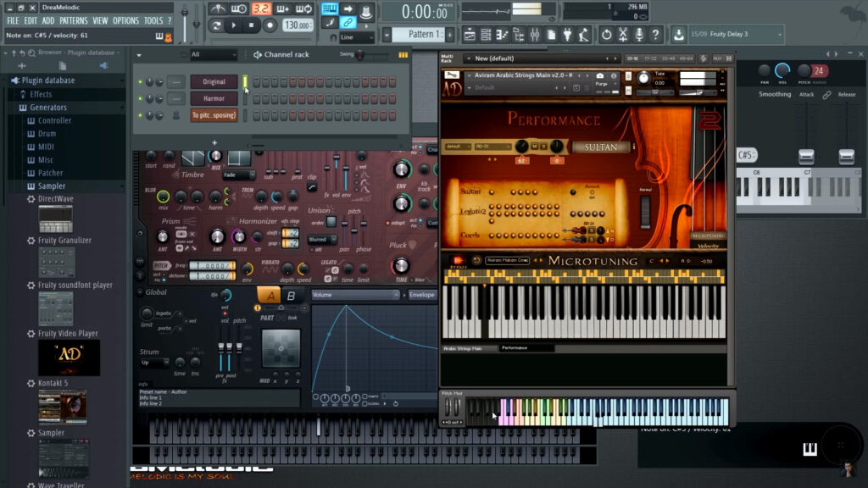This screenshot has height=488, width=868.
Task: Open the Playlist view icon
Action: pyautogui.click(x=470, y=34)
